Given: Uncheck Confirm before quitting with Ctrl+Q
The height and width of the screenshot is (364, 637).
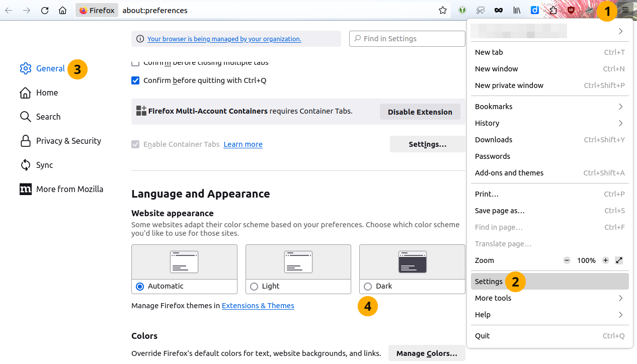Looking at the screenshot, I should 135,80.
